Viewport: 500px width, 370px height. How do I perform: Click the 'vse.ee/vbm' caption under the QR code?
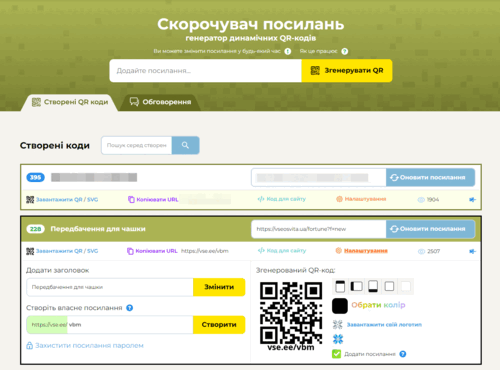(x=291, y=348)
